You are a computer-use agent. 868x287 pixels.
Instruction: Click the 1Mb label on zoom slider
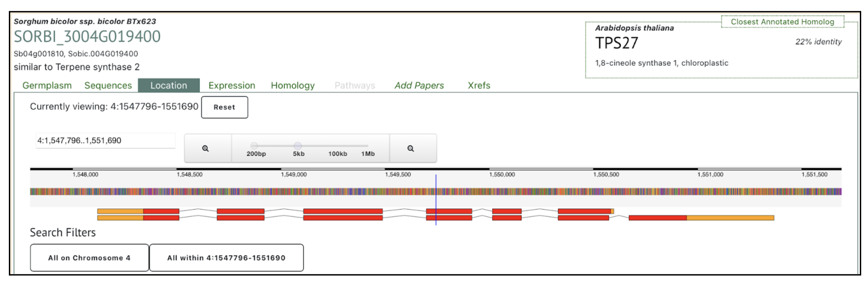click(368, 154)
